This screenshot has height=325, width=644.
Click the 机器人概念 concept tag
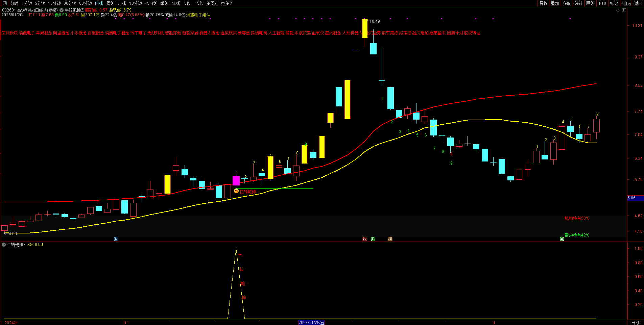(209, 33)
